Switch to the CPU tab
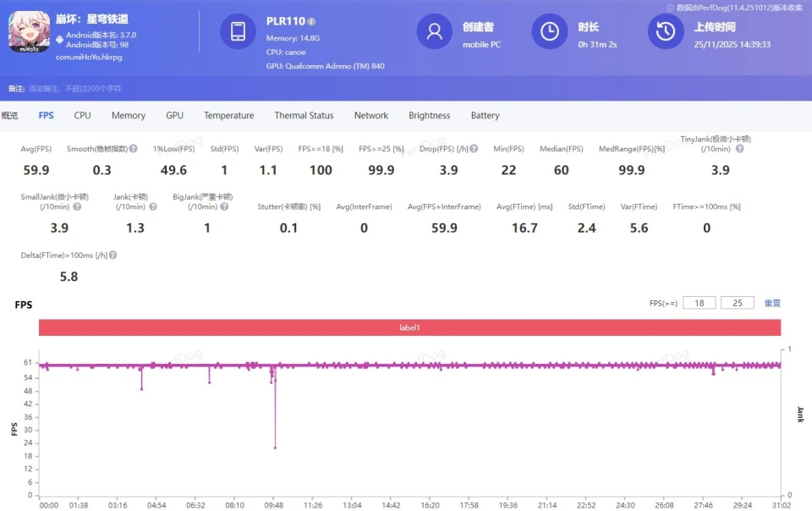812x511 pixels. (82, 115)
